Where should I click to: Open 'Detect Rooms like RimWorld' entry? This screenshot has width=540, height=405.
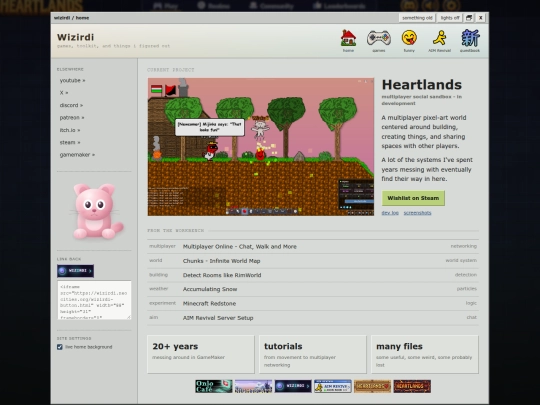coord(222,275)
